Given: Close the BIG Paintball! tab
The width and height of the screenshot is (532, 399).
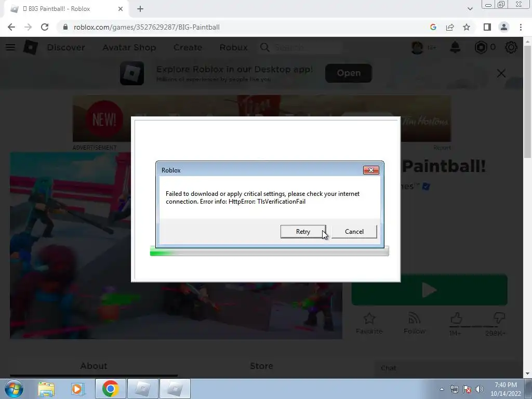Looking at the screenshot, I should (121, 9).
